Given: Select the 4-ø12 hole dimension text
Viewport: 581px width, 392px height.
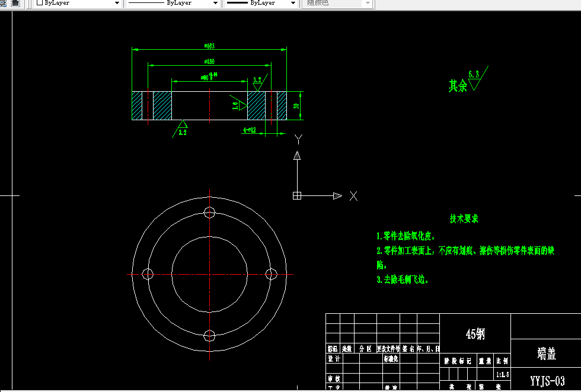Looking at the screenshot, I should click(x=250, y=130).
